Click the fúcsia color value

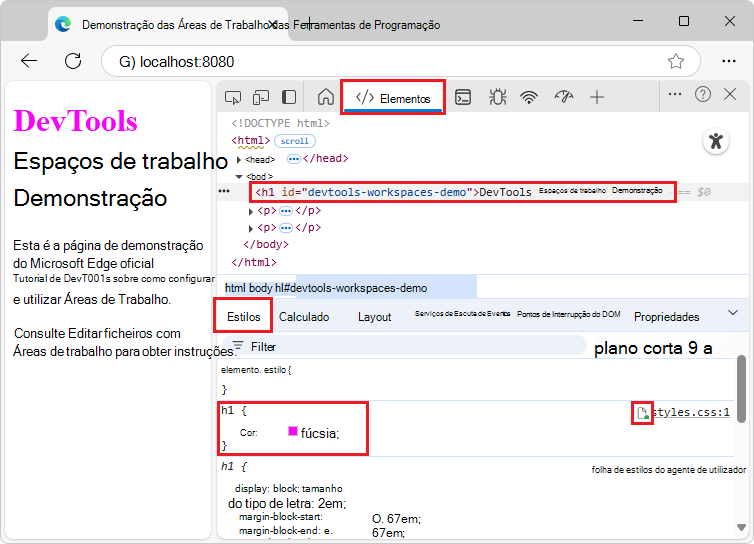(x=320, y=433)
